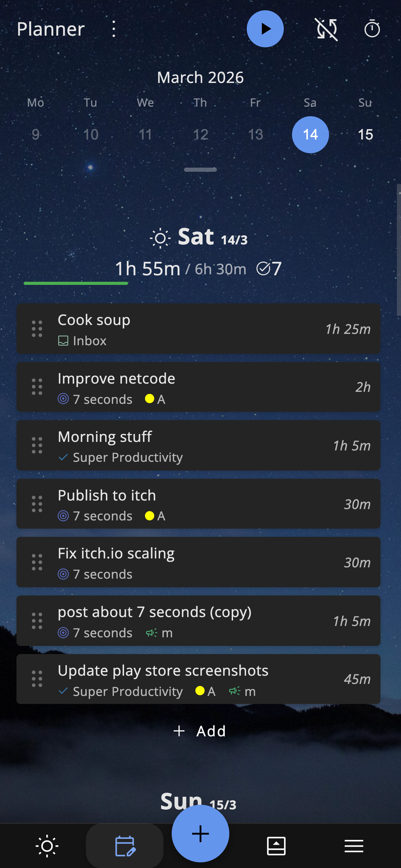Switch to the Today sun tab in bottom bar
Viewport: 401px width, 868px height.
click(x=47, y=846)
